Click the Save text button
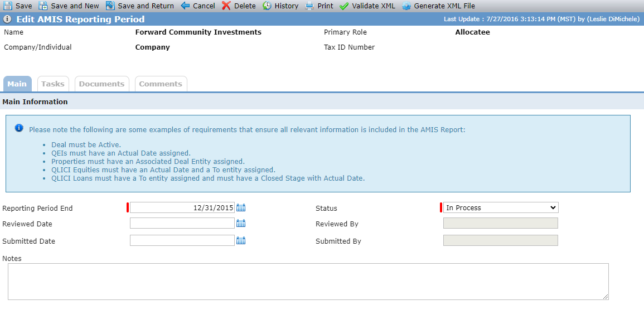644x329 pixels. tap(24, 6)
